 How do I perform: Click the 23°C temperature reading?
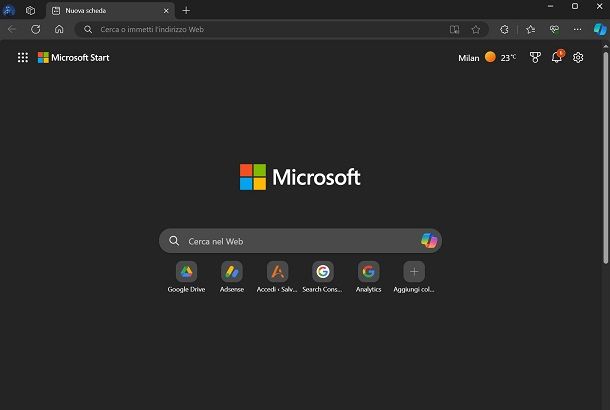tap(508, 58)
